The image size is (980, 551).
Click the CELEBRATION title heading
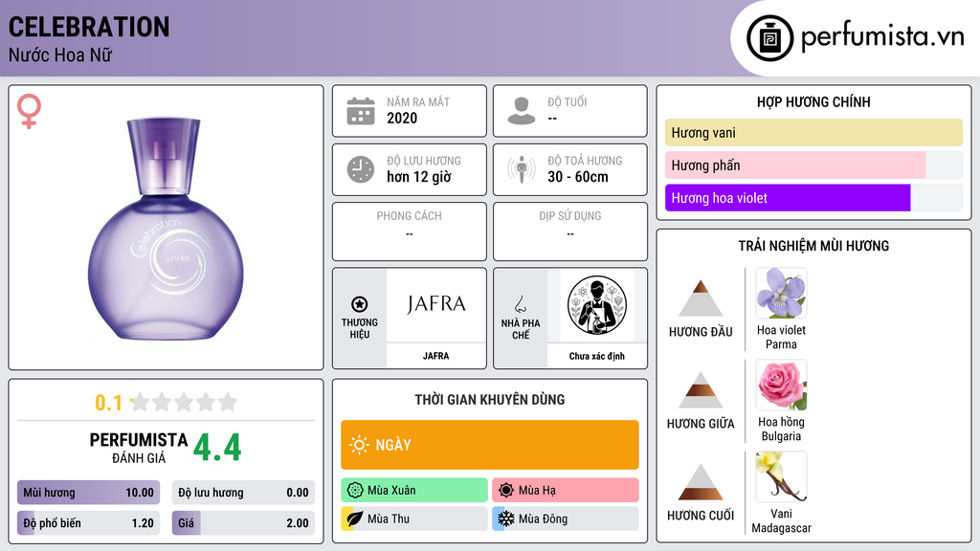click(x=89, y=27)
